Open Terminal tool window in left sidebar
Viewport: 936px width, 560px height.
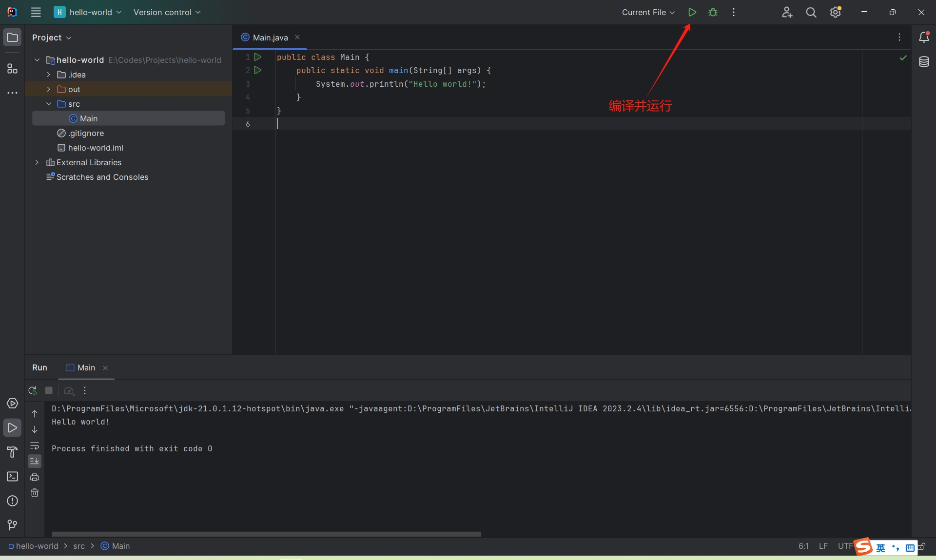(12, 477)
